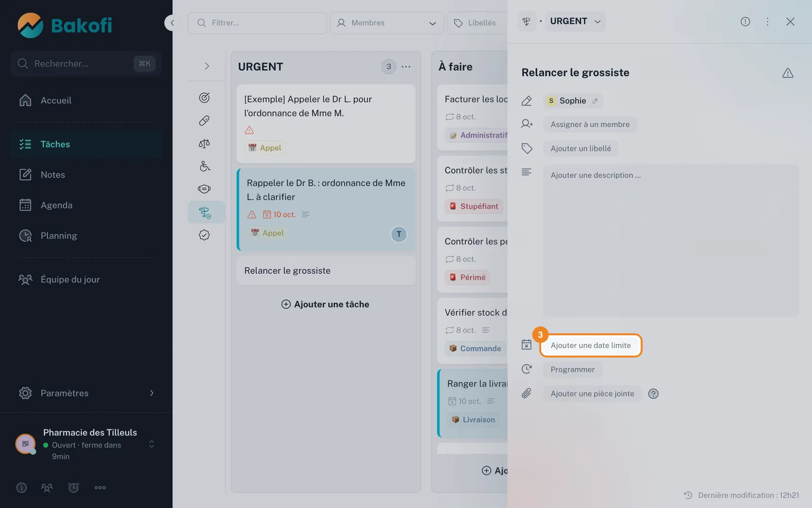This screenshot has height=508, width=812.
Task: Open the Agenda section
Action: tap(86, 205)
